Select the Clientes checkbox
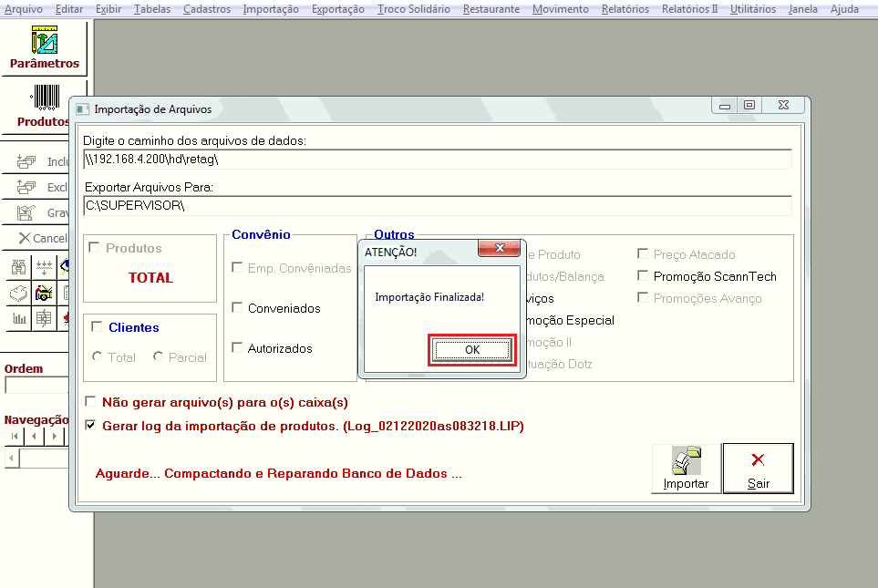Image resolution: width=878 pixels, height=588 pixels. pyautogui.click(x=97, y=327)
